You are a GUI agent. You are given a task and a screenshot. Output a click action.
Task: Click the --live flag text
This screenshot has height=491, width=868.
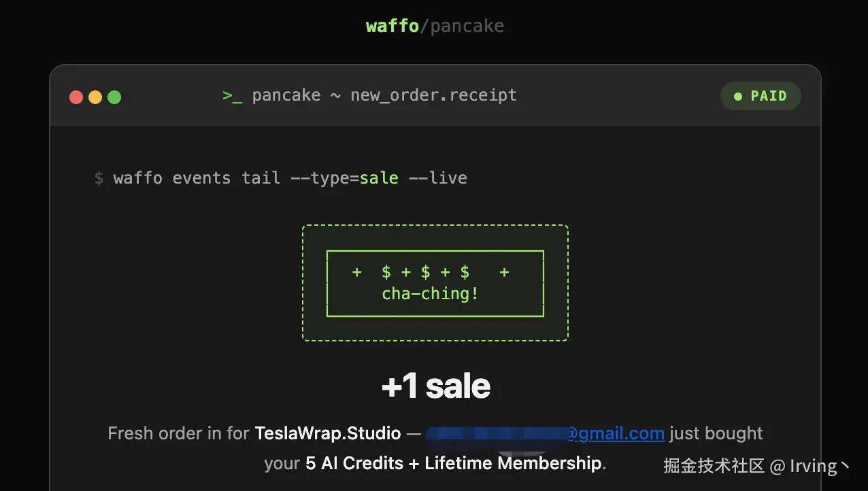pos(437,178)
